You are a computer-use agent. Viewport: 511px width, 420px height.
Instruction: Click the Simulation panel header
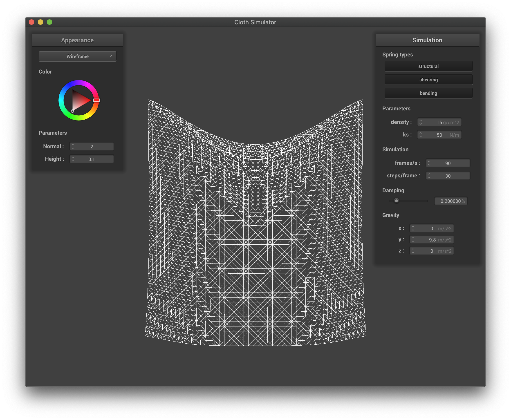427,40
